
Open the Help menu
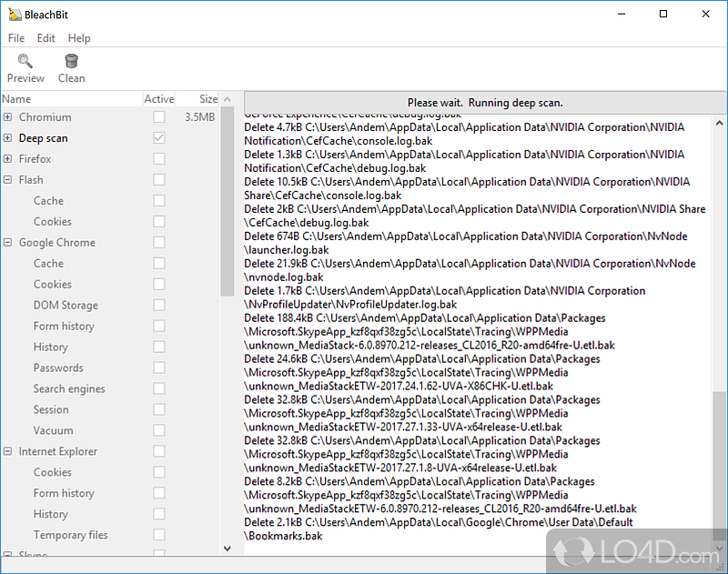(79, 38)
